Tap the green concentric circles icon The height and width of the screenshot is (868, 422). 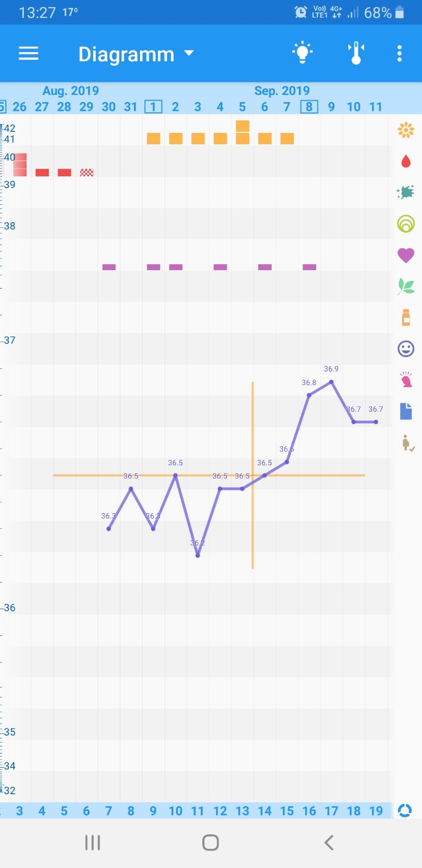[406, 224]
